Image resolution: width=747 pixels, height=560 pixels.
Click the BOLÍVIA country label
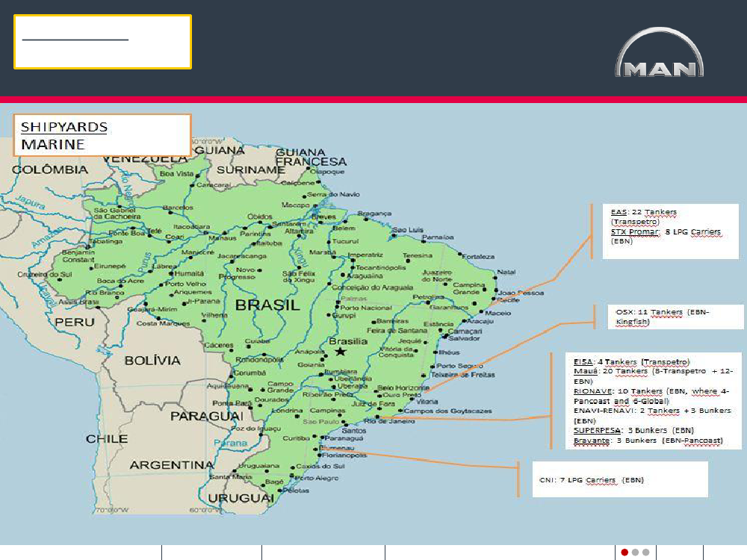152,361
